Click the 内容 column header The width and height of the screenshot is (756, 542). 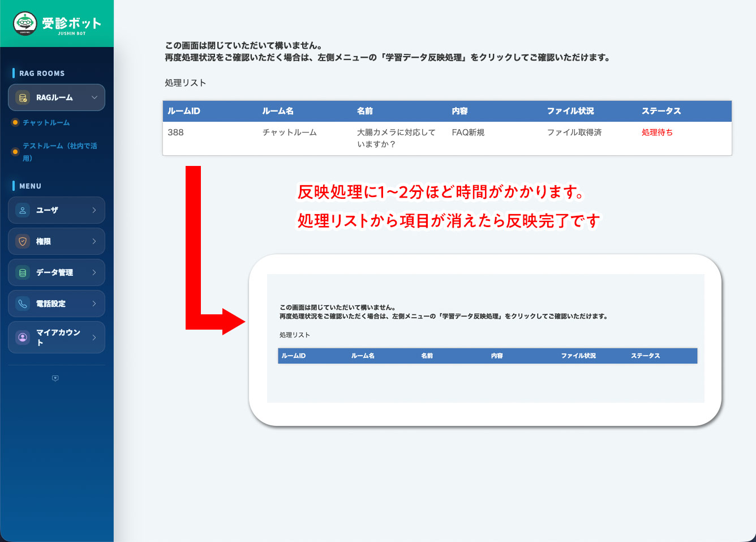tap(459, 111)
